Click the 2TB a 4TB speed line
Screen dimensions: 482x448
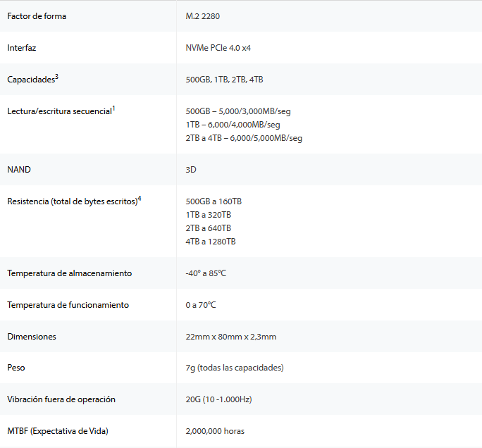pyautogui.click(x=244, y=138)
